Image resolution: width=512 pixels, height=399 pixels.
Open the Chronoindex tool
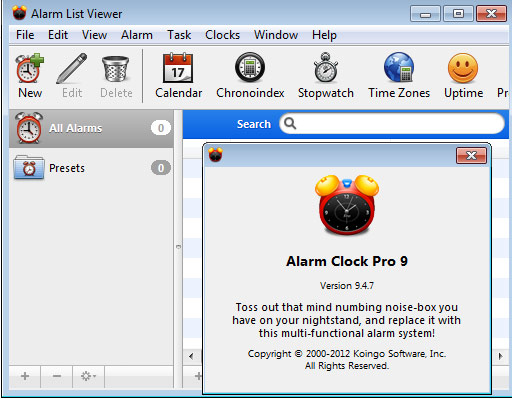tap(250, 76)
